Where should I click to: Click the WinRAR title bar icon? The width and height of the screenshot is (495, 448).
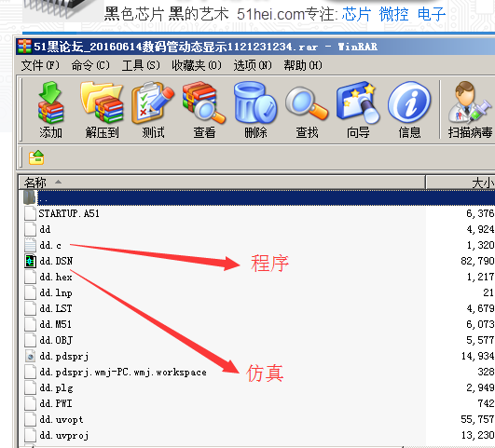pos(24,47)
